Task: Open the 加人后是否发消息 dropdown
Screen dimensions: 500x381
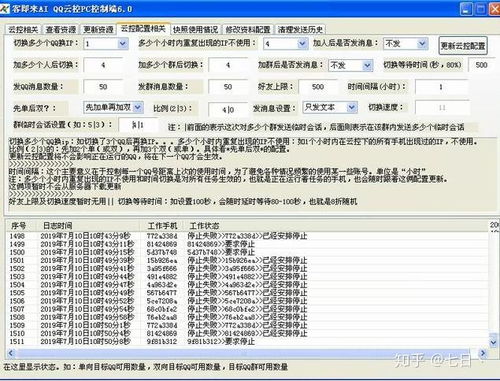Action: tap(422, 43)
